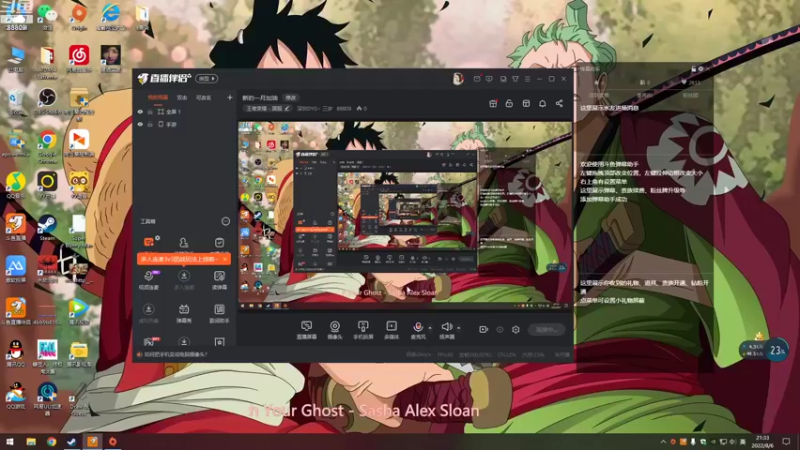Open first orange toolbox tool icon

point(149,242)
